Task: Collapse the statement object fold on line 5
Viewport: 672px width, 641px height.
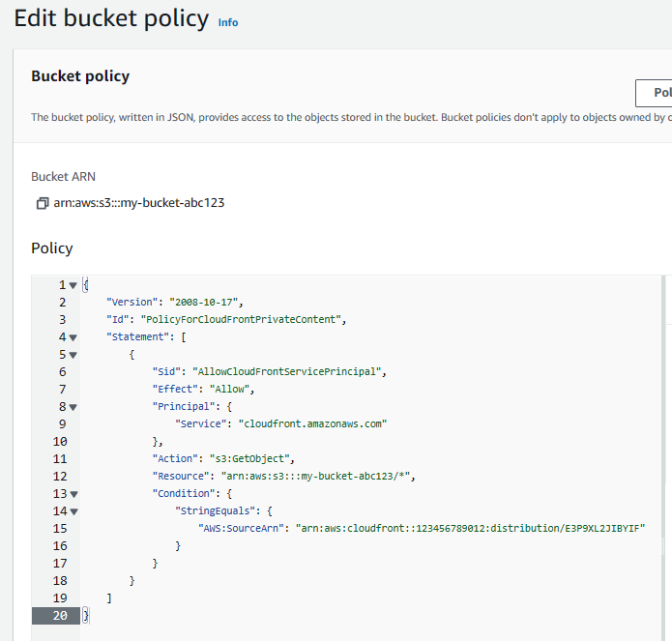Action: 73,355
